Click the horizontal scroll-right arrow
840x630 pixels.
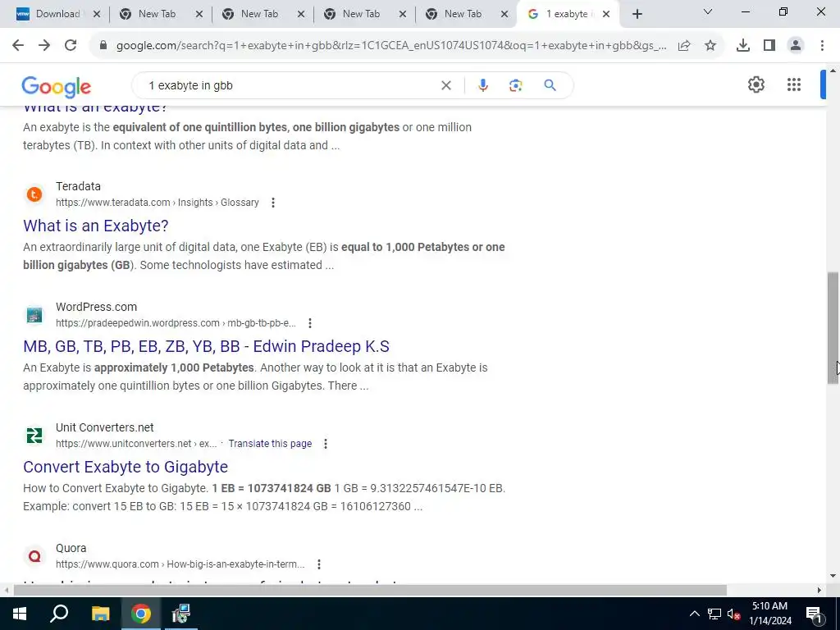point(819,590)
